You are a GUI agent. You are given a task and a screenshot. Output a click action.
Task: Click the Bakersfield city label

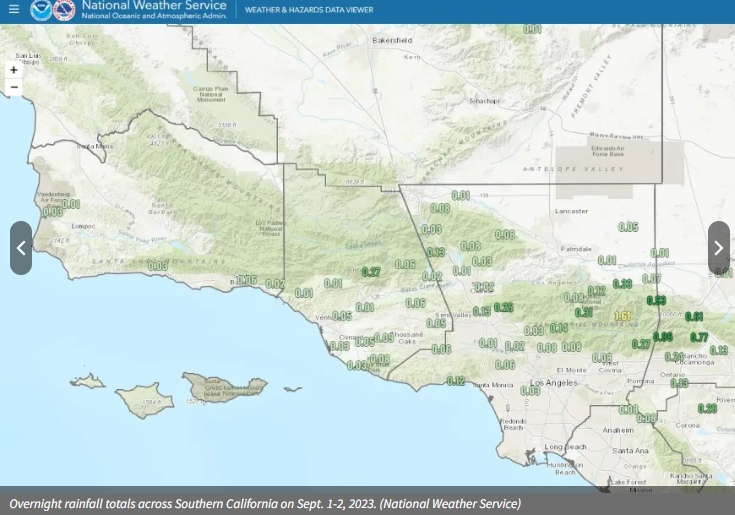(391, 40)
